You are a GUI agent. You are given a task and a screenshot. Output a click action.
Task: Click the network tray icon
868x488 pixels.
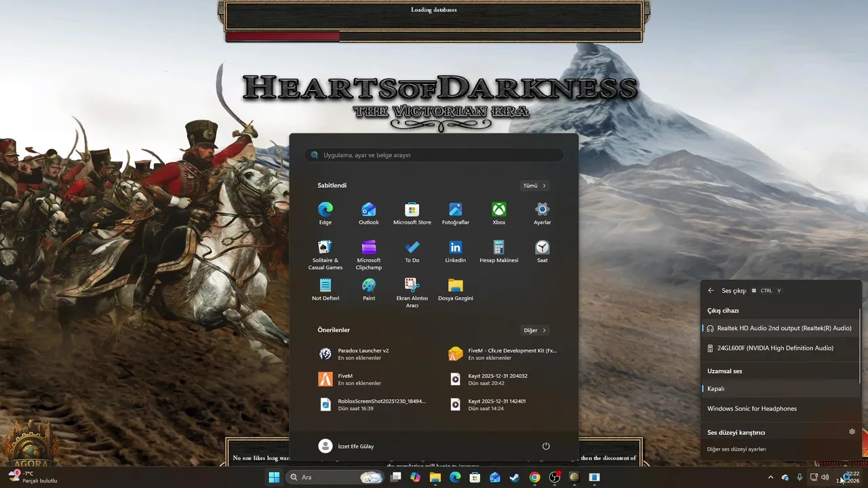tap(814, 477)
